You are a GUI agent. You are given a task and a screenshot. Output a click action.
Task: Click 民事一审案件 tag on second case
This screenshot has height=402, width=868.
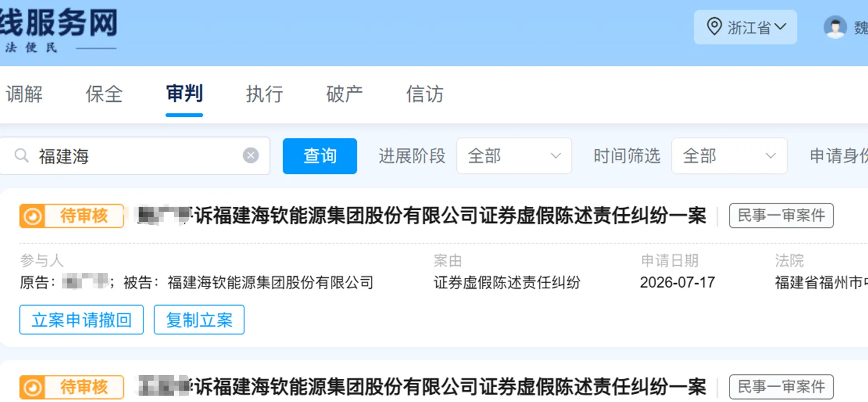pyautogui.click(x=781, y=387)
